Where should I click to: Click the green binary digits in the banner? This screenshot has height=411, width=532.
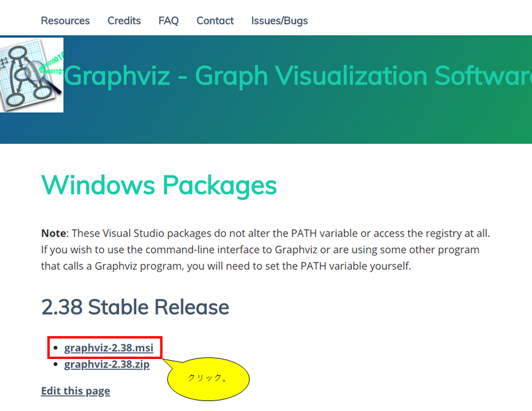51,63
